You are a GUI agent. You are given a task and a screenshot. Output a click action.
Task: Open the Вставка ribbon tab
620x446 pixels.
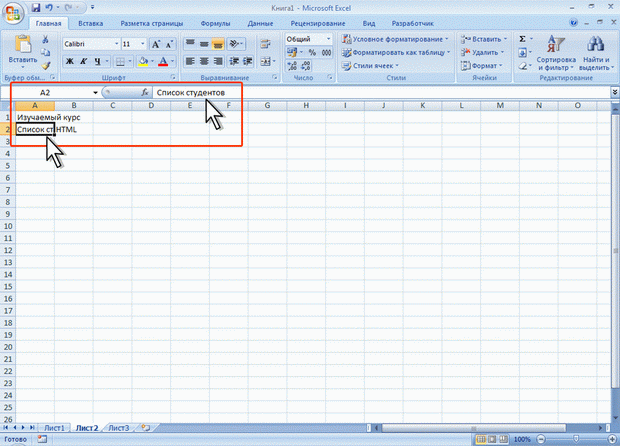pyautogui.click(x=91, y=23)
